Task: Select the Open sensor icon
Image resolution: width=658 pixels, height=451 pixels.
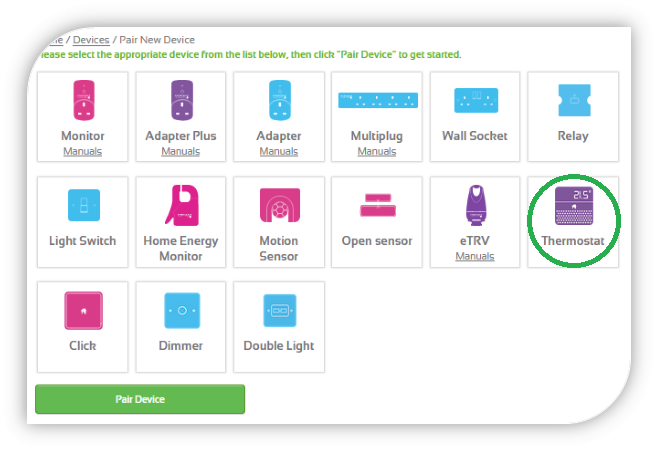Action: tap(378, 205)
